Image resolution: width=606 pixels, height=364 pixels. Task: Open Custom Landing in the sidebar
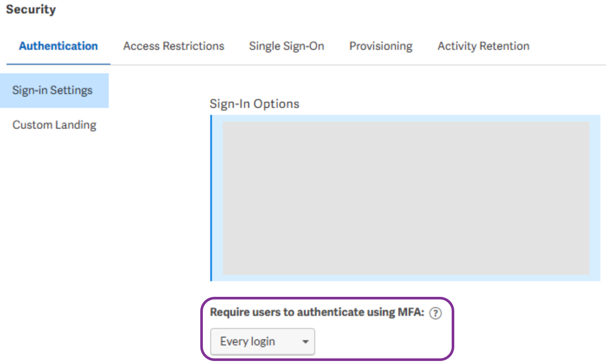click(x=54, y=125)
